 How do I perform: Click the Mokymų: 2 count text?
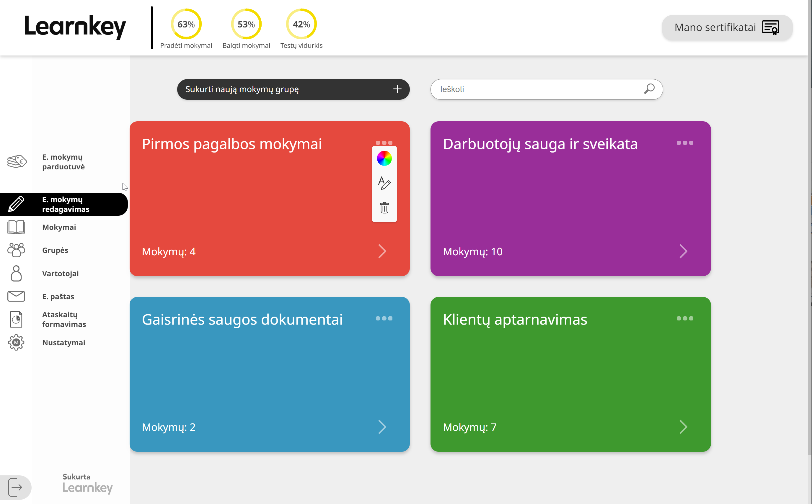pyautogui.click(x=169, y=427)
